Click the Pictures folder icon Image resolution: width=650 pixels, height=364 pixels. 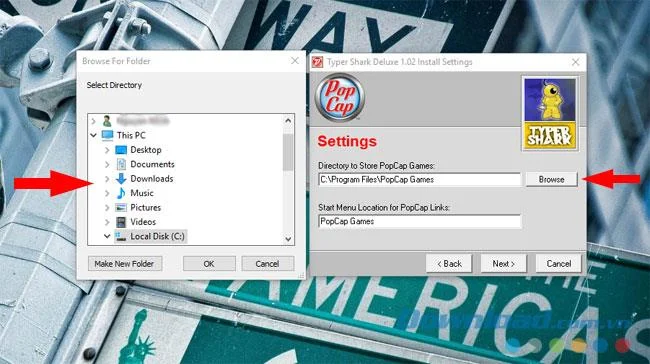(x=121, y=207)
